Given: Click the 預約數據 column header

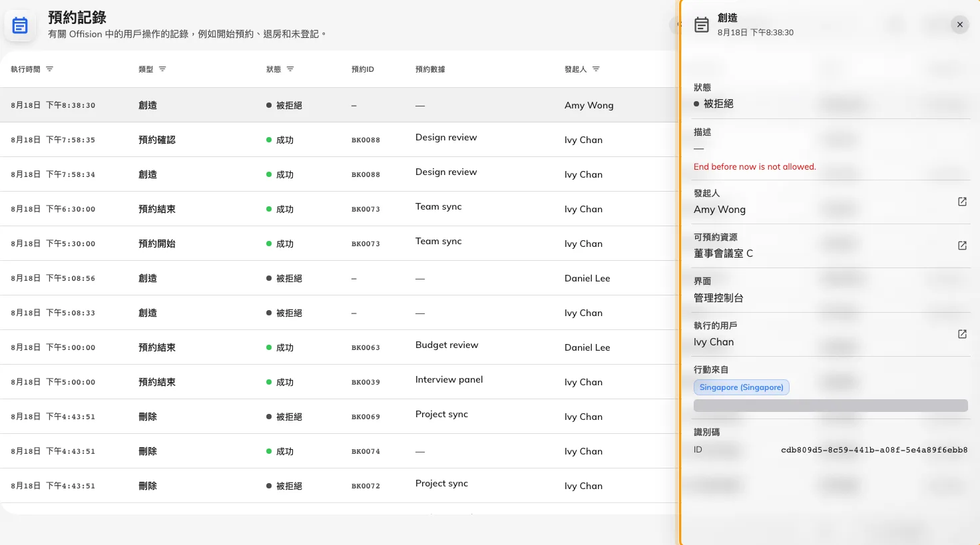Looking at the screenshot, I should 430,69.
